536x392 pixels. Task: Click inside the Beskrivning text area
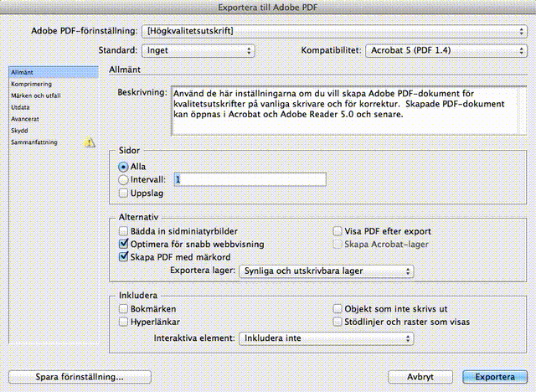coord(345,111)
